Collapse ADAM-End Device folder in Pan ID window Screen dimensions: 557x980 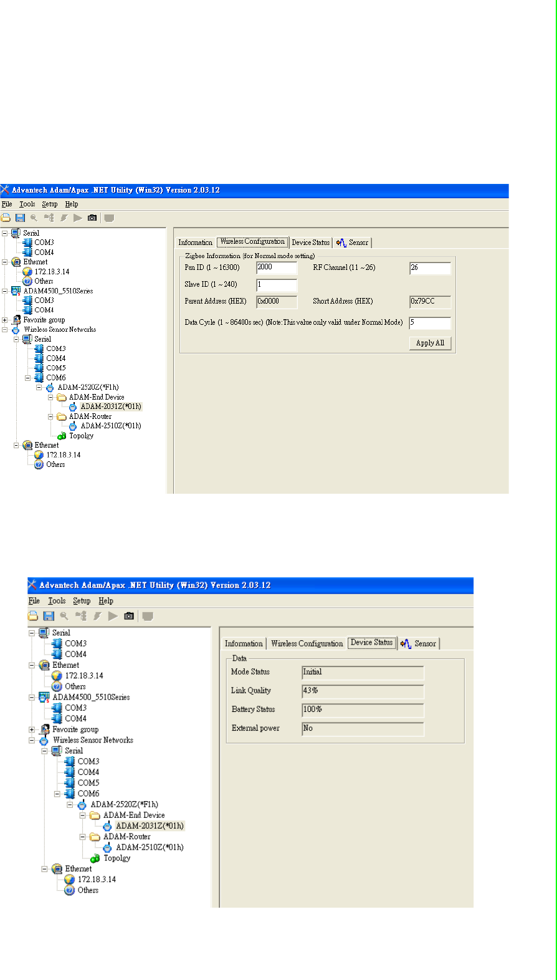click(51, 397)
